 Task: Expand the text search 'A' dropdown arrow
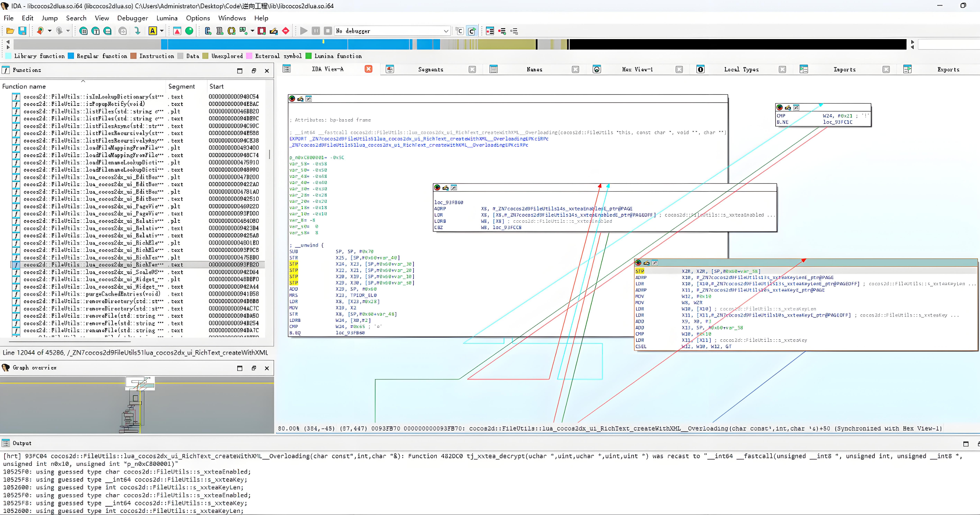point(162,31)
